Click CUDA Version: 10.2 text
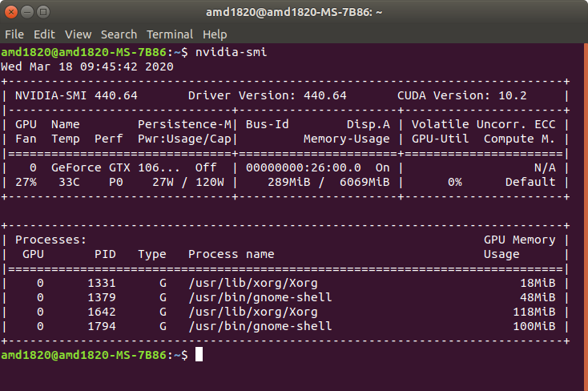This screenshot has width=588, height=391. click(461, 95)
